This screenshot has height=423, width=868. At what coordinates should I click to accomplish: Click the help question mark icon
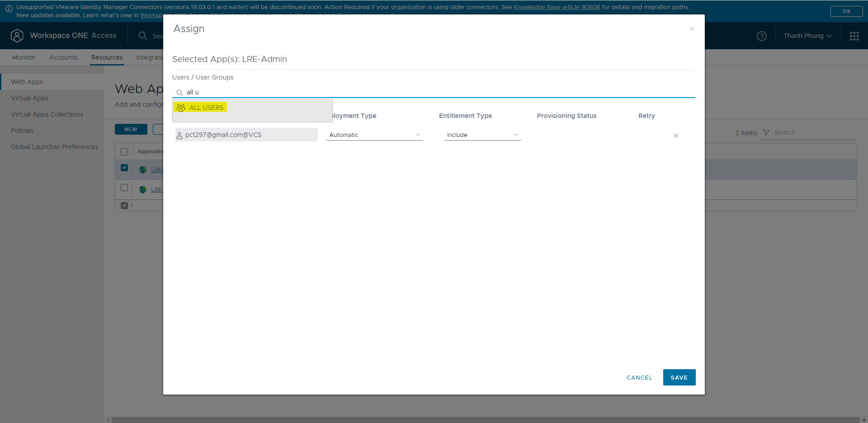762,36
